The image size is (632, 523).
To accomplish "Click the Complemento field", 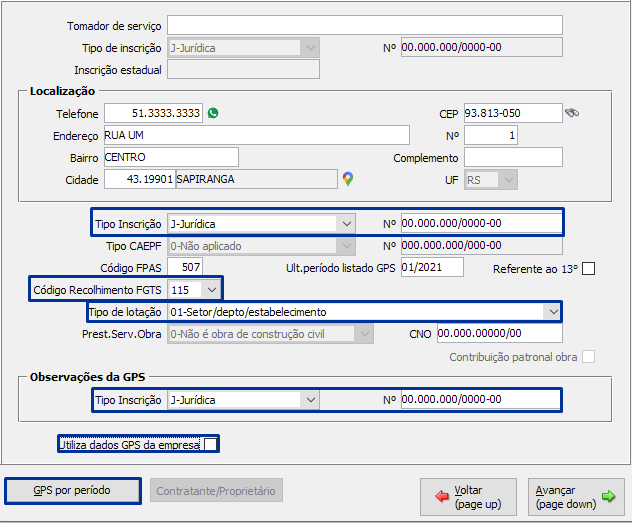I will click(513, 157).
